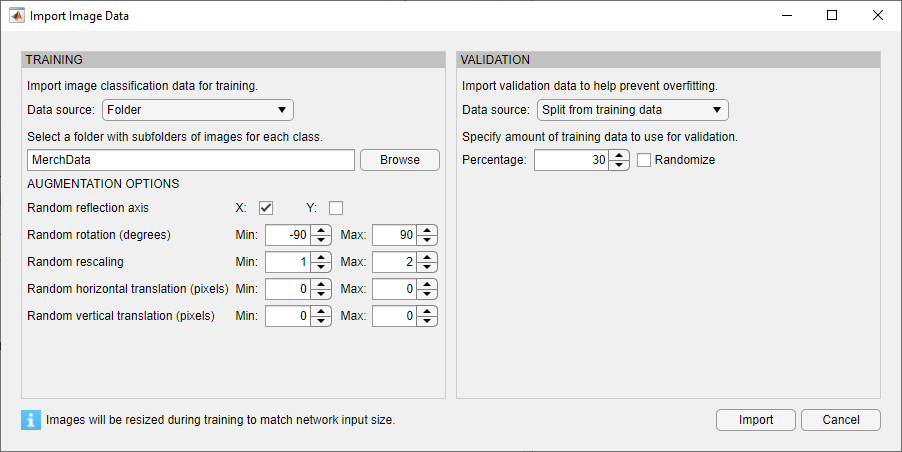
Task: Click the blue info icon at bottom left
Action: click(x=31, y=420)
